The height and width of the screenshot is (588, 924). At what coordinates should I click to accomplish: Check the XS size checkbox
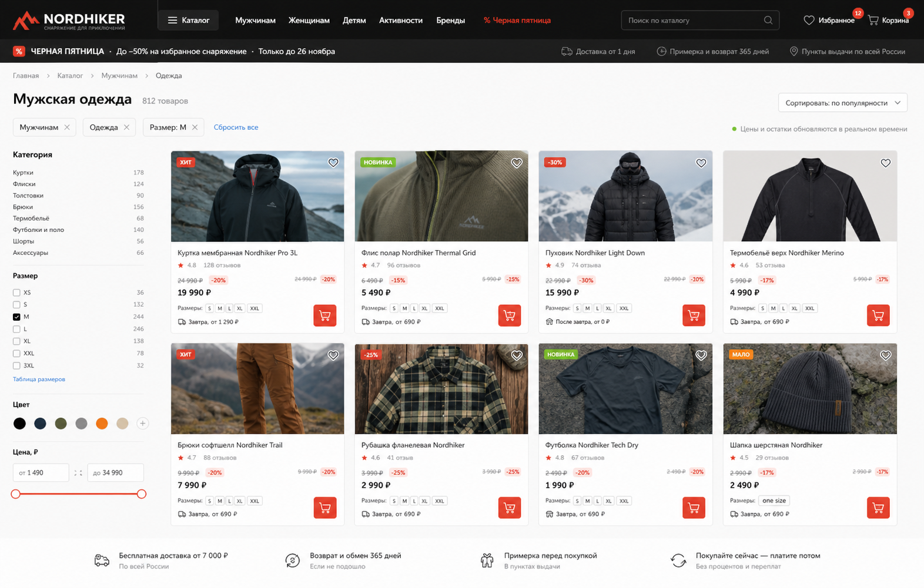point(16,293)
